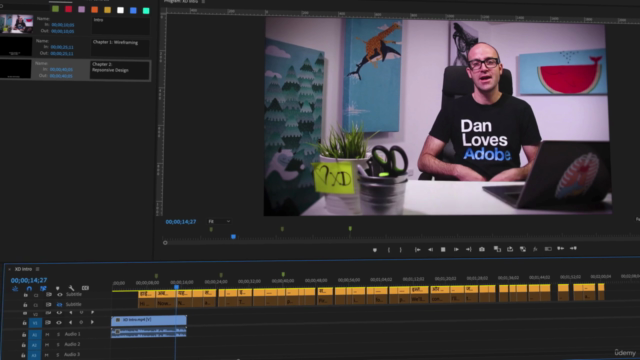Image resolution: width=640 pixels, height=360 pixels.
Task: Select the Intro marker thumbnail
Action: [17, 24]
